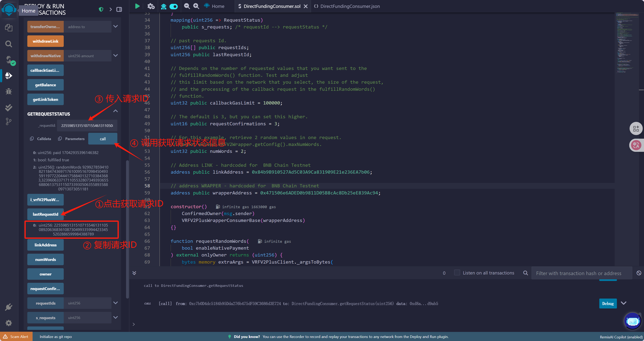This screenshot has height=341, width=644.
Task: Click the transferOwnership address input
Action: (x=87, y=27)
